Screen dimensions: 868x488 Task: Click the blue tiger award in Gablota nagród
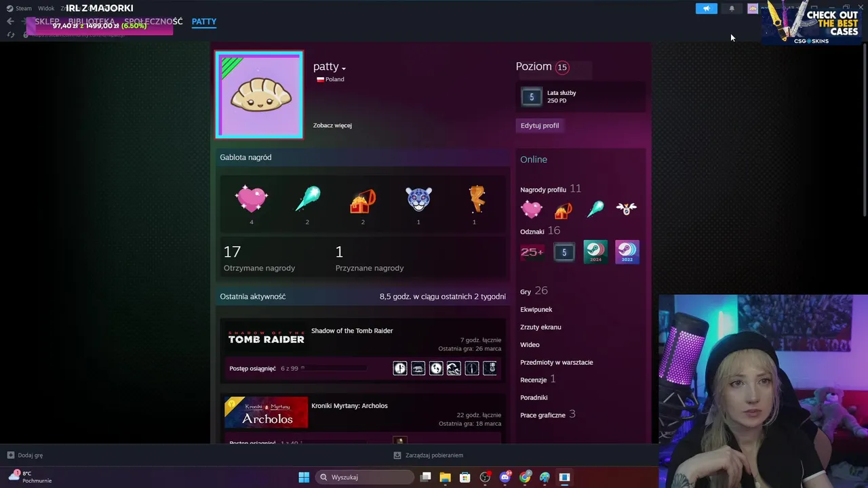(x=418, y=199)
